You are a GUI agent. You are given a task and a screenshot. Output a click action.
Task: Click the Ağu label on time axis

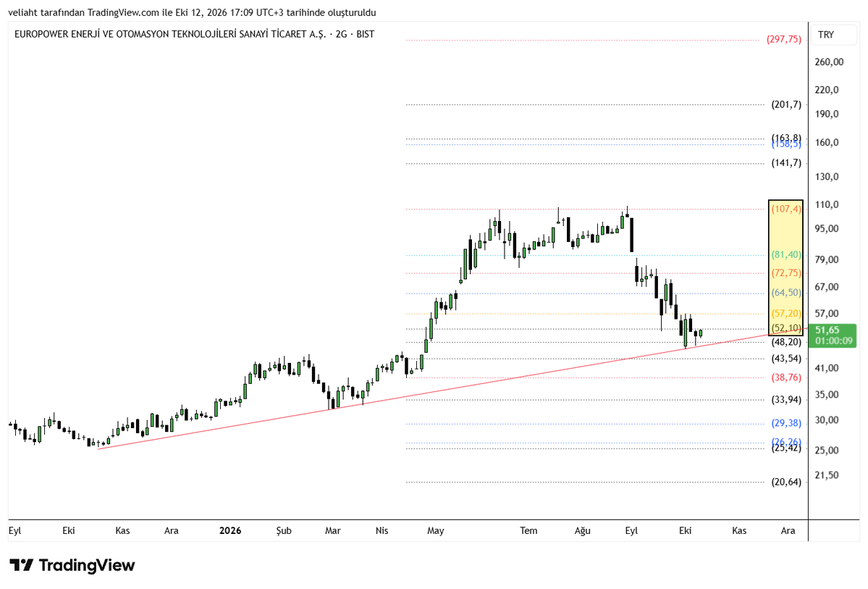tap(582, 531)
